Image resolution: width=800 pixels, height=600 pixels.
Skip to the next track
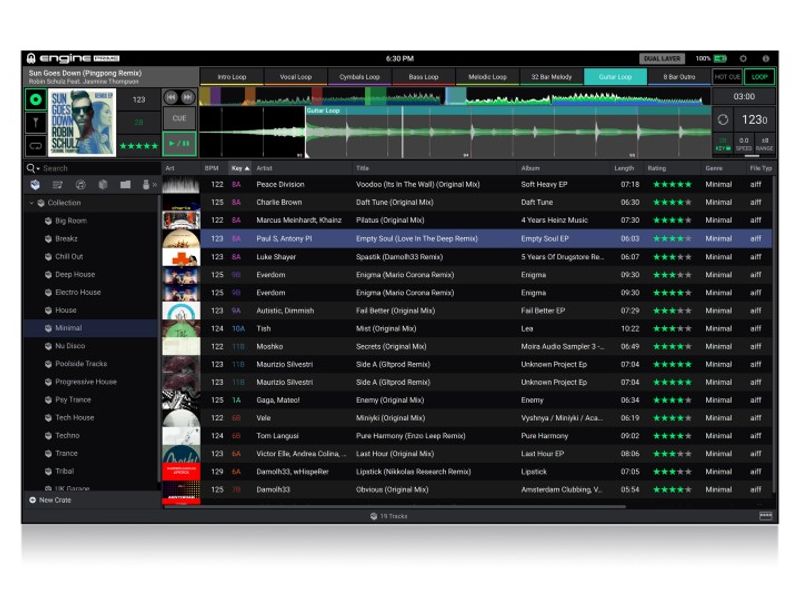point(187,97)
